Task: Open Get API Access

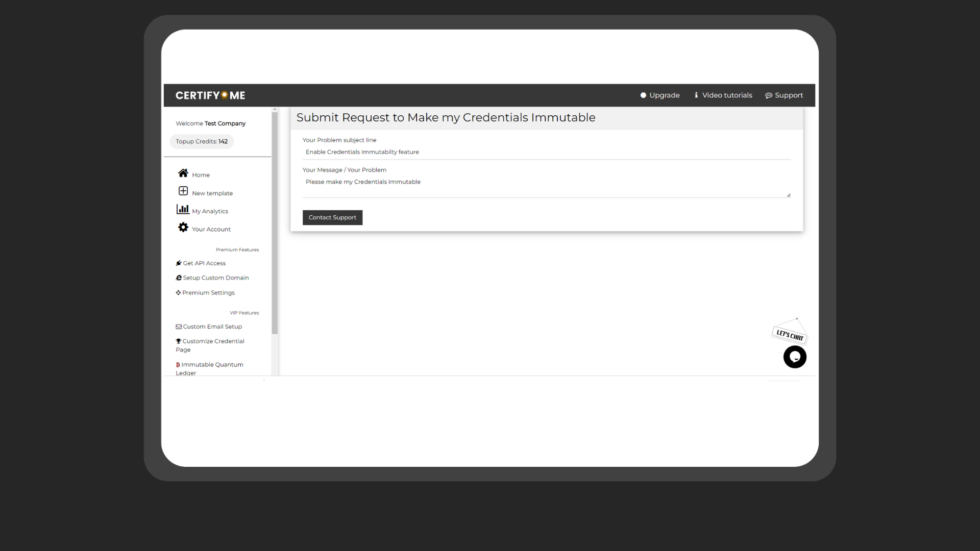Action: 204,263
